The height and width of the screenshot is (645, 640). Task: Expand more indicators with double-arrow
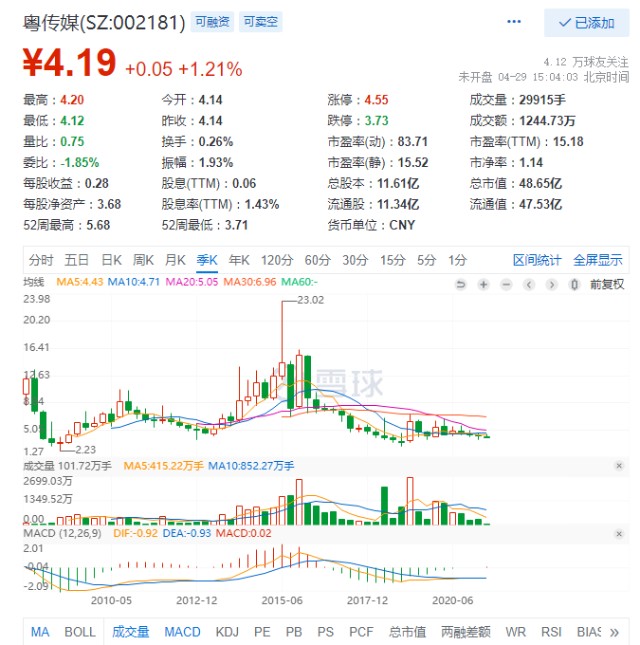click(614, 632)
